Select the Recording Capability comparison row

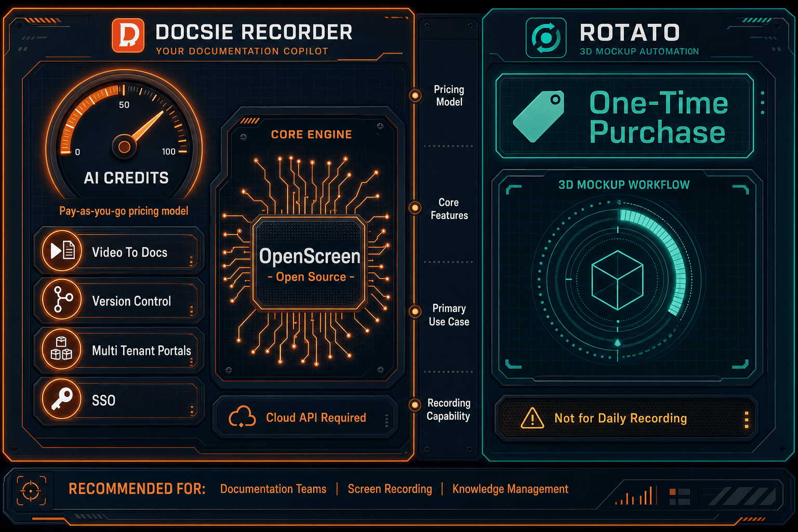pyautogui.click(x=448, y=409)
